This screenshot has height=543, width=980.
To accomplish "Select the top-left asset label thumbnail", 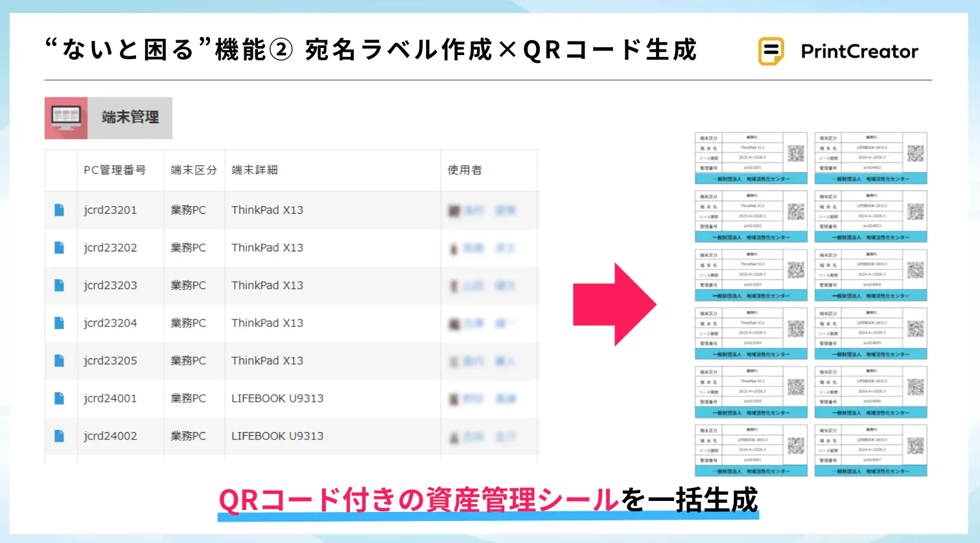I will click(751, 158).
